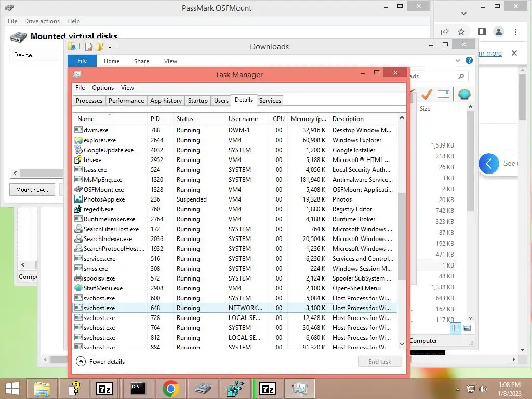The image size is (532, 399).
Task: Click the spoolsv.exe printer icon
Action: 78,278
